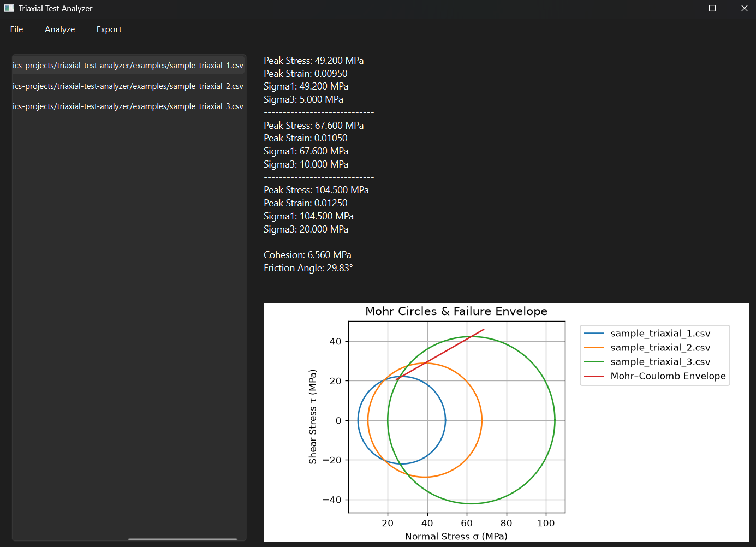Select sample_triaxial_3.csv in the file list
Viewport: 756px width, 547px height.
[x=128, y=106]
